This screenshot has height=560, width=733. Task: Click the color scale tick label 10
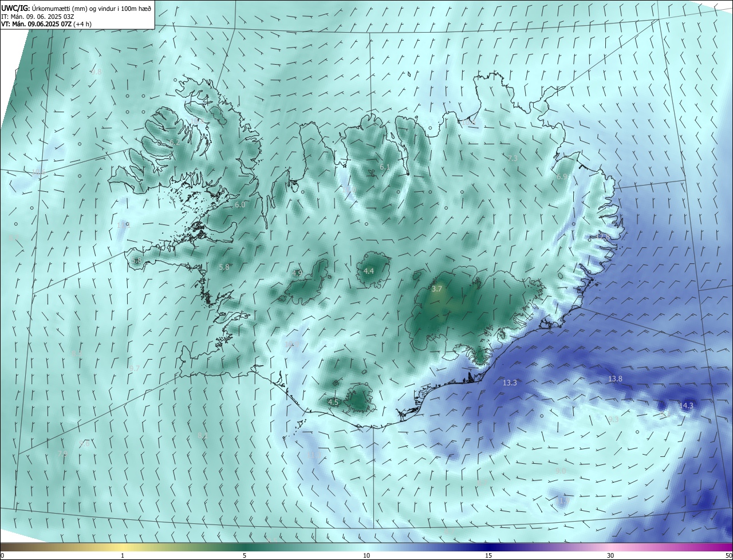366,556
